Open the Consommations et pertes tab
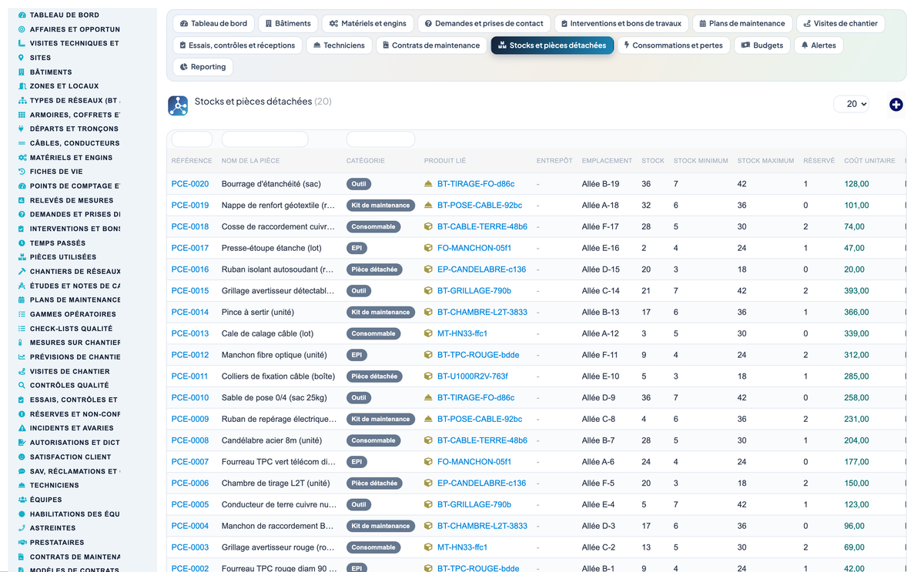 pyautogui.click(x=674, y=45)
